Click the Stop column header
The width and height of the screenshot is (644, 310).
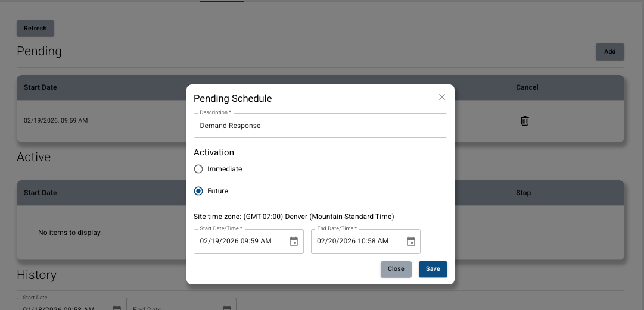click(x=523, y=193)
